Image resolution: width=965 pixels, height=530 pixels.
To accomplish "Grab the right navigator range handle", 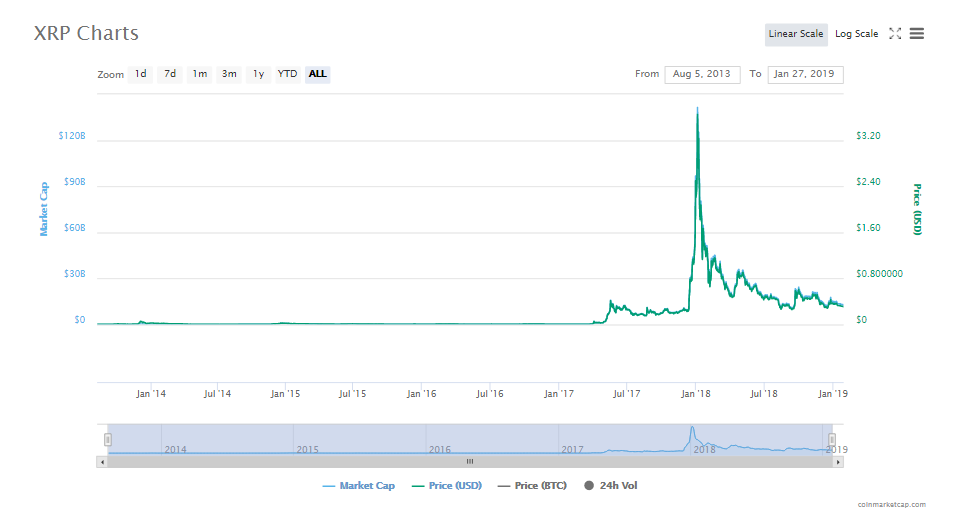I will (x=831, y=440).
